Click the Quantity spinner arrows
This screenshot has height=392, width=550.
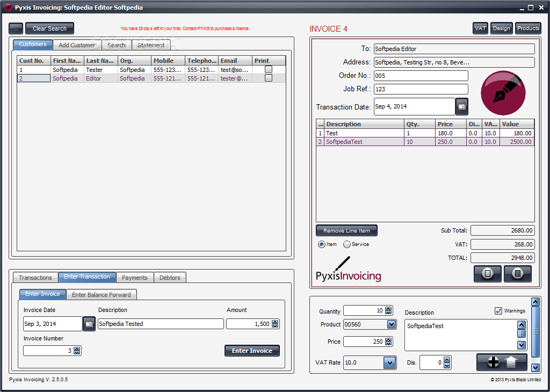point(388,310)
